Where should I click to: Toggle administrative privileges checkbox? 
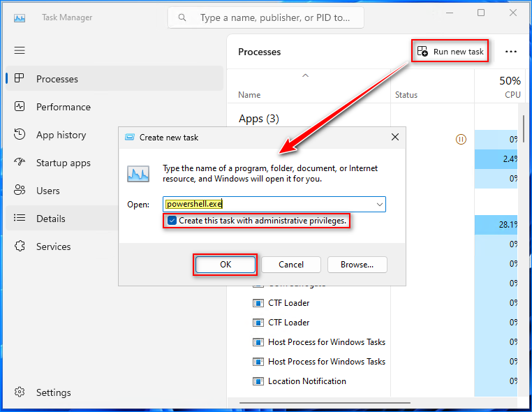(x=172, y=221)
